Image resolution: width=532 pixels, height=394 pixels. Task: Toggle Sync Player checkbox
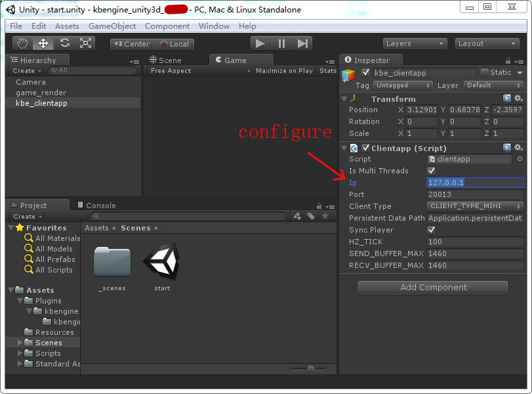point(431,230)
